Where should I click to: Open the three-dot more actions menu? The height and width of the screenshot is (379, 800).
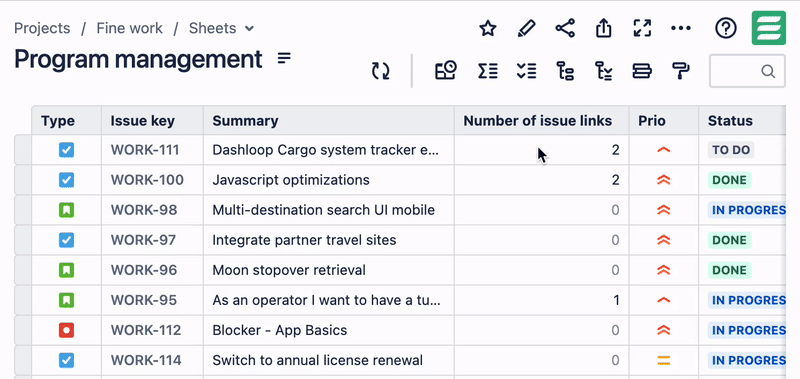[681, 28]
